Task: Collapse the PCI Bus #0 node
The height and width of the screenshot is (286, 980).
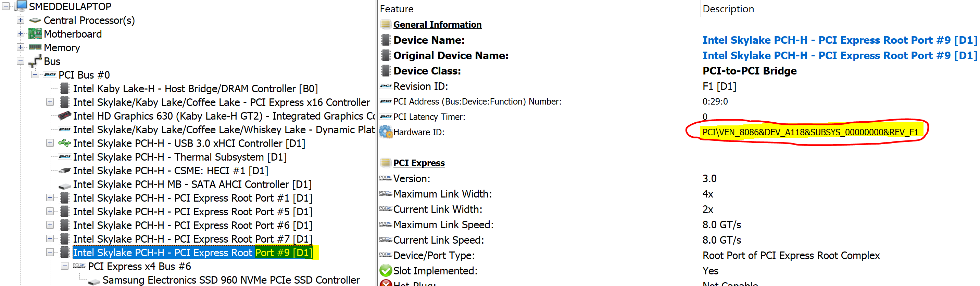Action: pos(35,74)
